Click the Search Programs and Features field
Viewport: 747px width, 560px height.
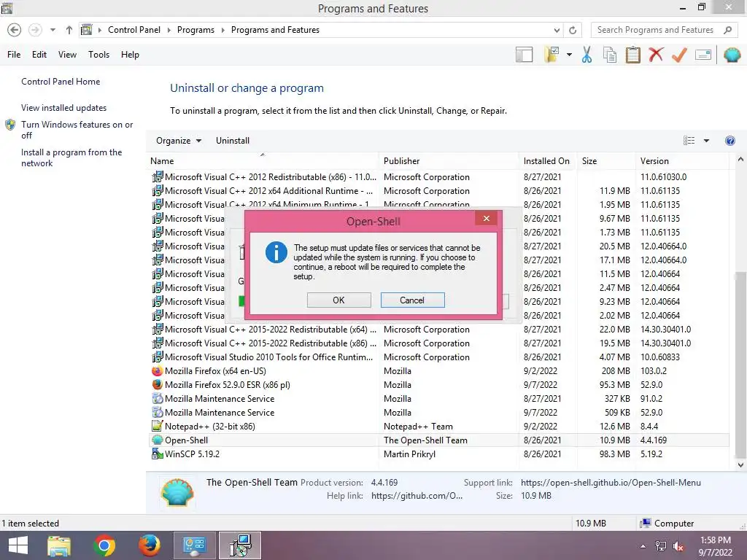pyautogui.click(x=665, y=30)
